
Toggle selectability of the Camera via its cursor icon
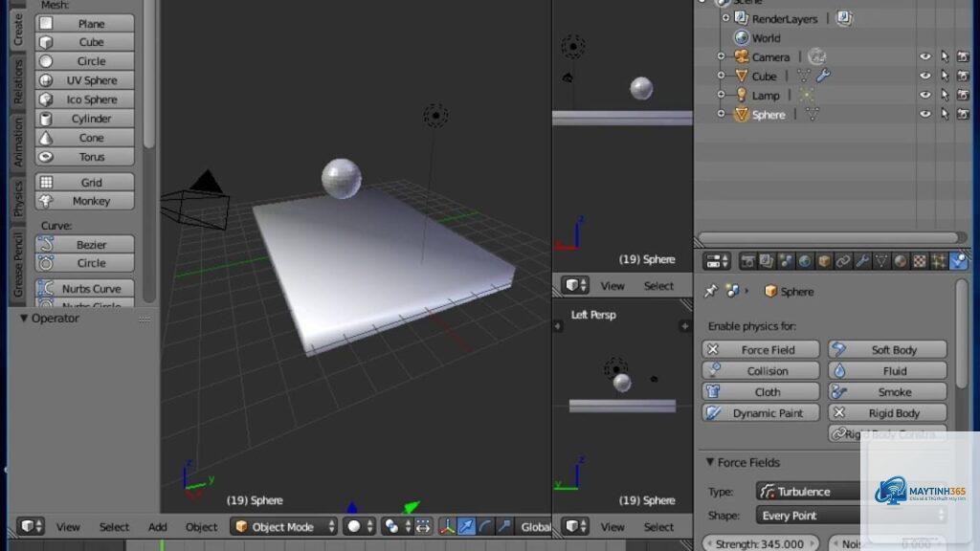pos(945,56)
